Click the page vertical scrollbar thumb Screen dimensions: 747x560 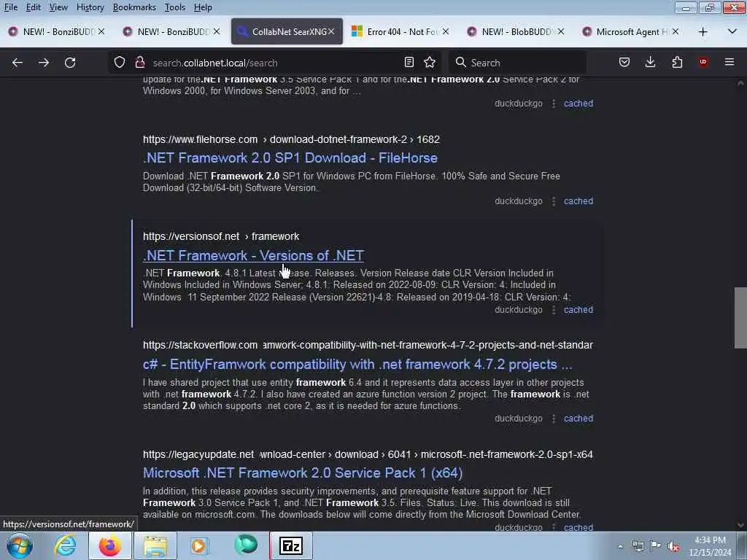click(740, 318)
